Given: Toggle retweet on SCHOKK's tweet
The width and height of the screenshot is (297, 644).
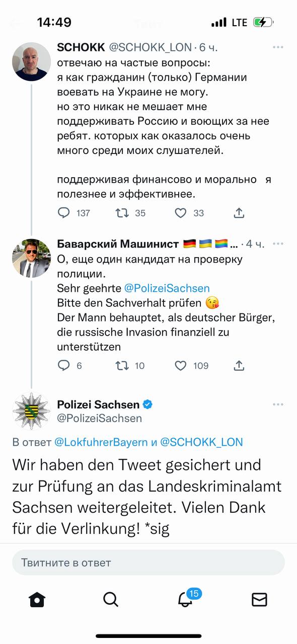Looking at the screenshot, I should tap(121, 213).
